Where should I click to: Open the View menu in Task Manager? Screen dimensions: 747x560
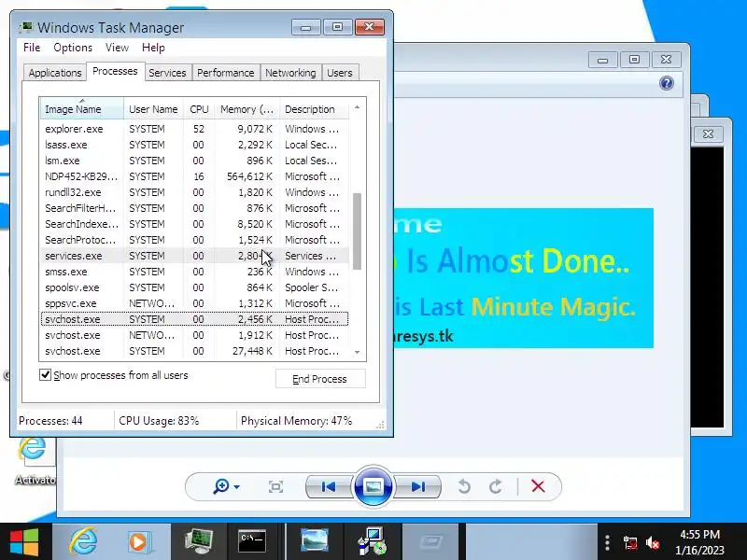click(117, 48)
